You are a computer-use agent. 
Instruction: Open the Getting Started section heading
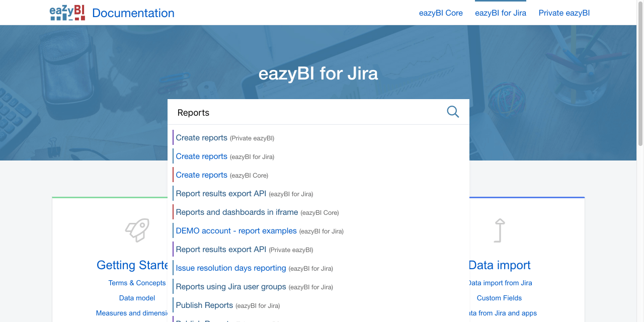[132, 265]
